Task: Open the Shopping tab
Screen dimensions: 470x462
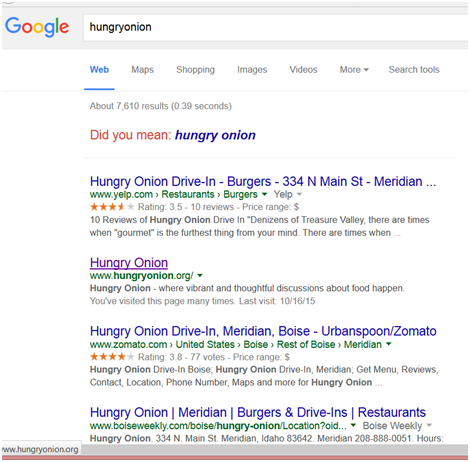Action: [x=195, y=70]
